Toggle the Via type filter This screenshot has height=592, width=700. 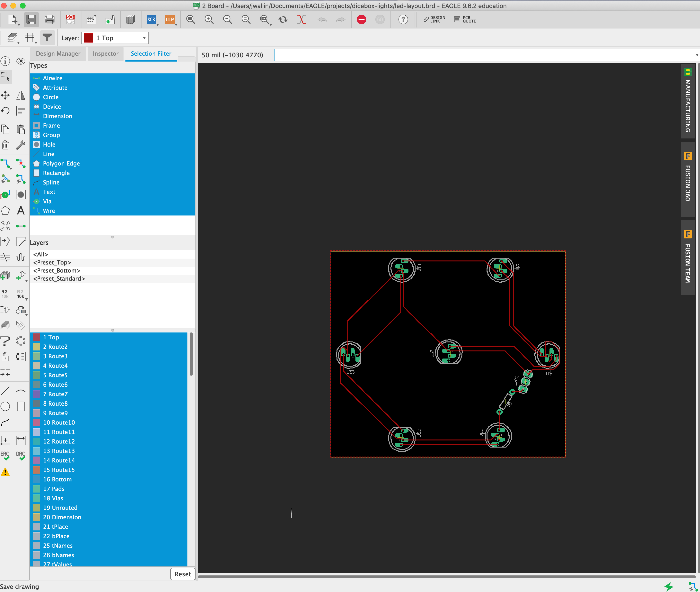coord(112,201)
